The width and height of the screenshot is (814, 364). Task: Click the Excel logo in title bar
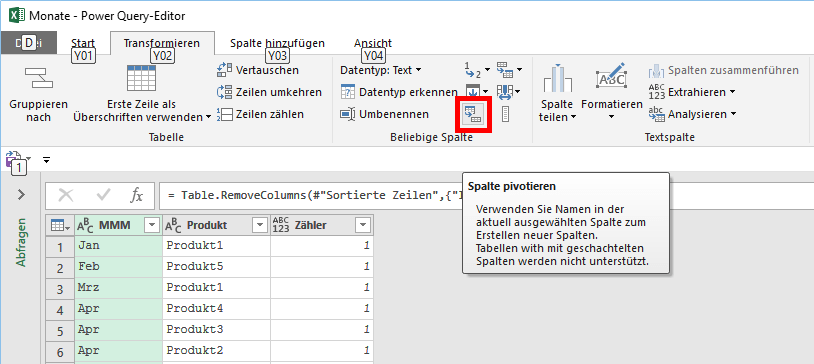(x=17, y=16)
